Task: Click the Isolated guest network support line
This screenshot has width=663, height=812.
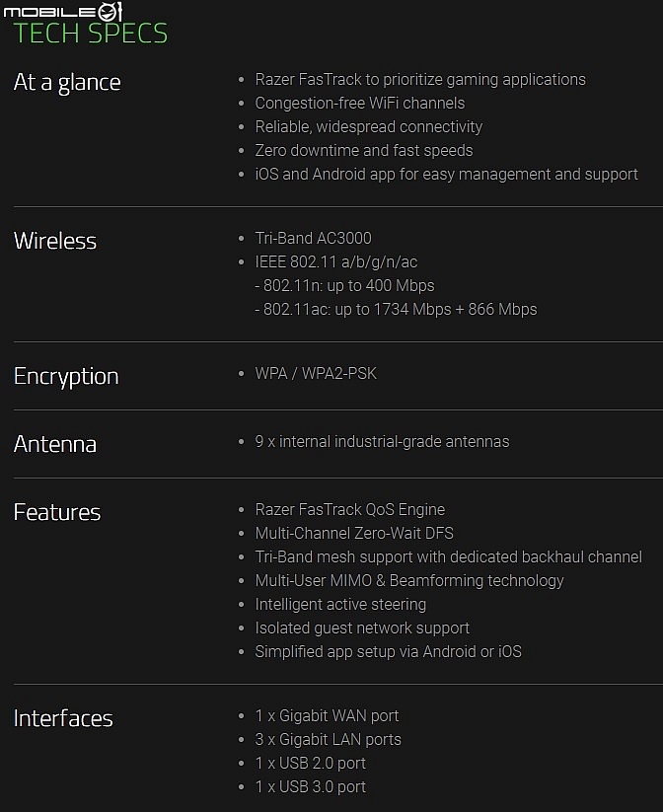Action: (362, 628)
